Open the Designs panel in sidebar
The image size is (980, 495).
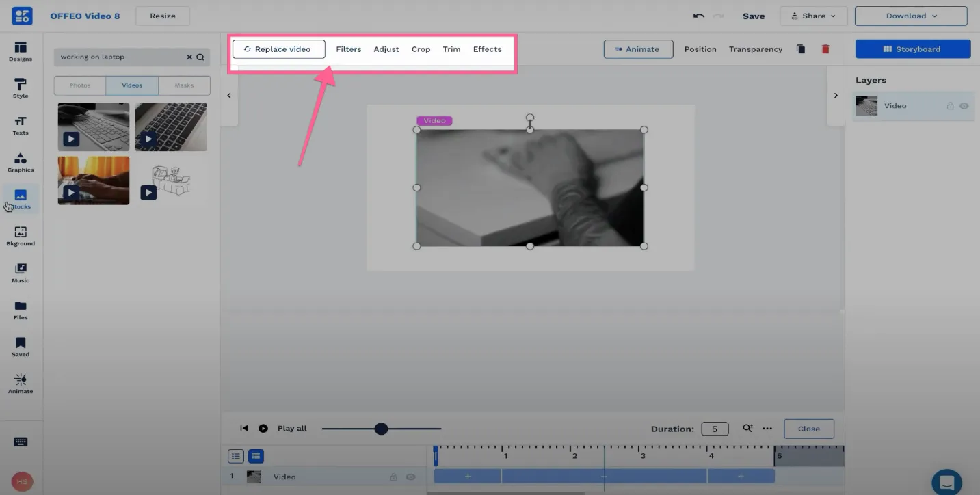tap(21, 51)
